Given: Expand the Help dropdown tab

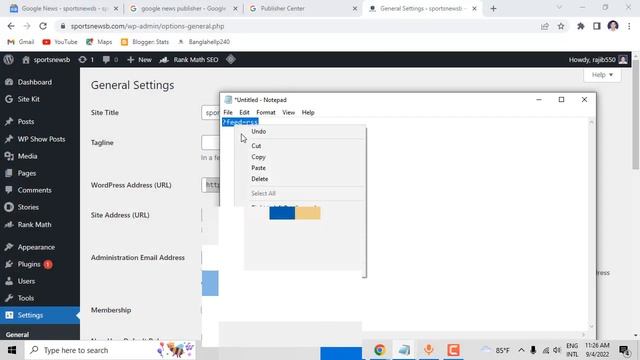Looking at the screenshot, I should (602, 75).
